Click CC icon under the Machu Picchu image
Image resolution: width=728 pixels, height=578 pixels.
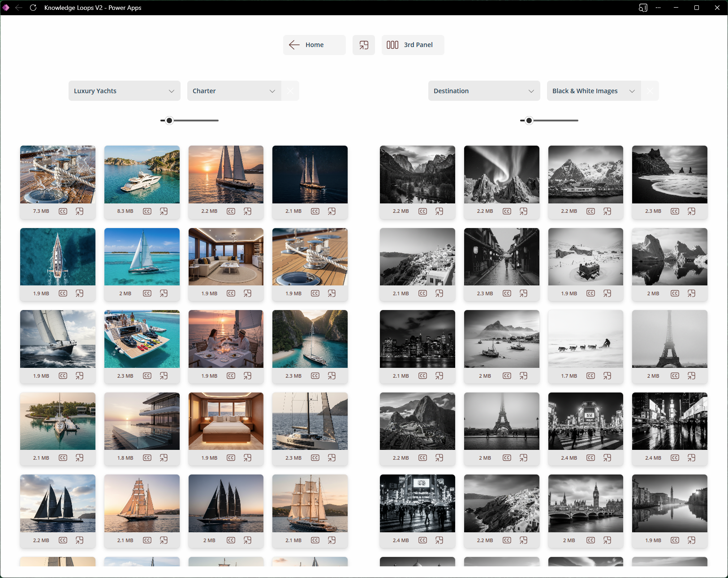pos(422,458)
